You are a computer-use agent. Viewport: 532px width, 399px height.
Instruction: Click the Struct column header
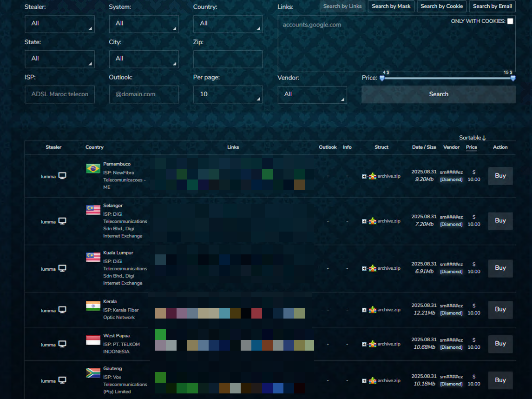tap(381, 147)
